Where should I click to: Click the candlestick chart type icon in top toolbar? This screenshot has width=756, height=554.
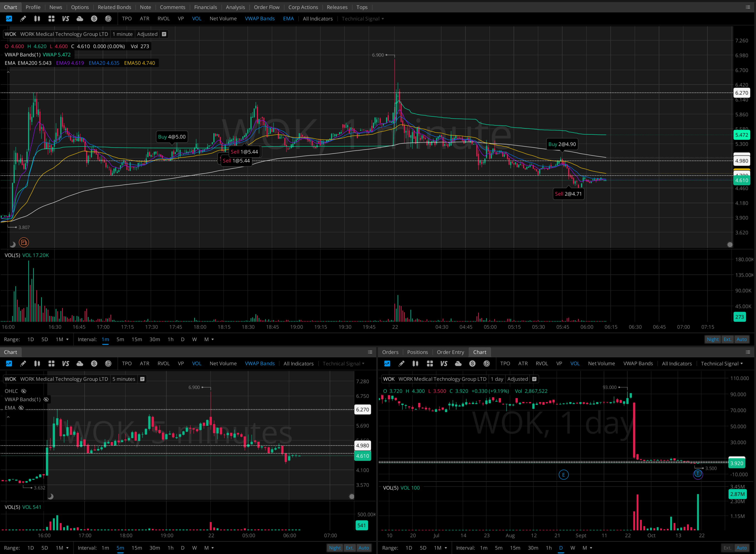tap(37, 19)
